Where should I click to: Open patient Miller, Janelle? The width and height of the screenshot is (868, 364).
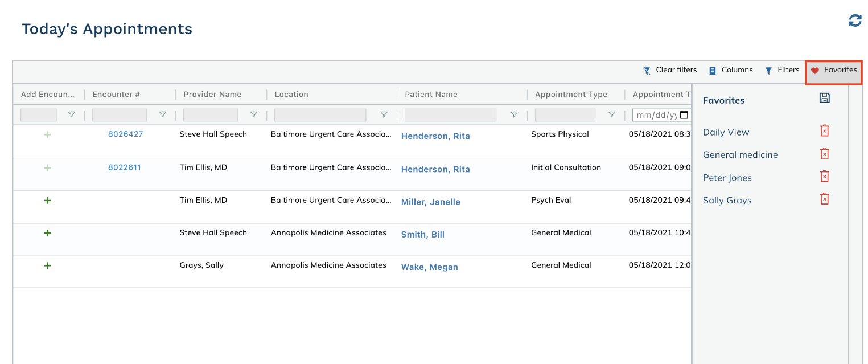point(430,202)
